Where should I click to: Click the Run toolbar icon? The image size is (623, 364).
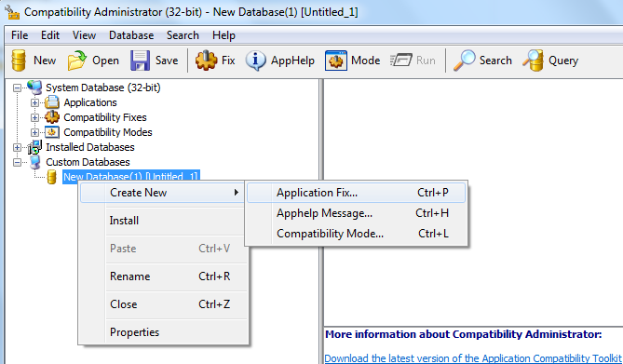click(x=400, y=61)
